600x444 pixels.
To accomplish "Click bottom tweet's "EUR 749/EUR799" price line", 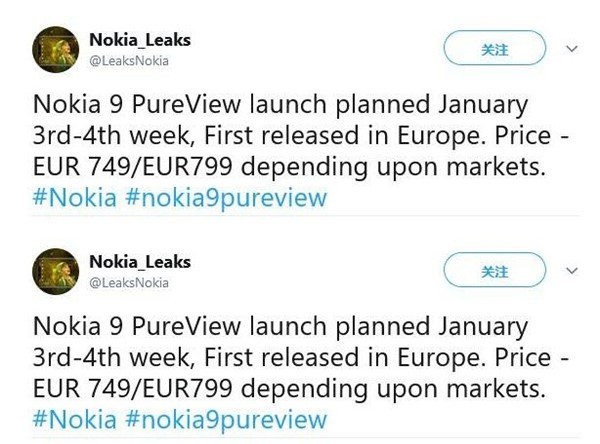I will point(290,388).
